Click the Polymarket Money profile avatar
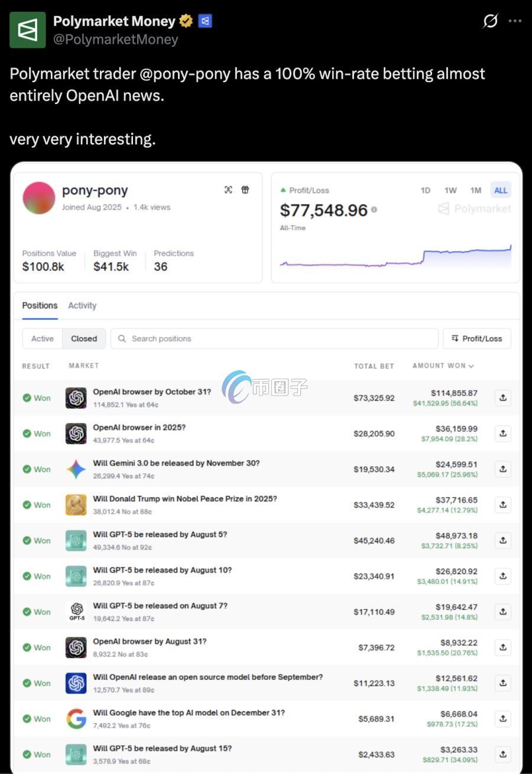 pyautogui.click(x=28, y=30)
